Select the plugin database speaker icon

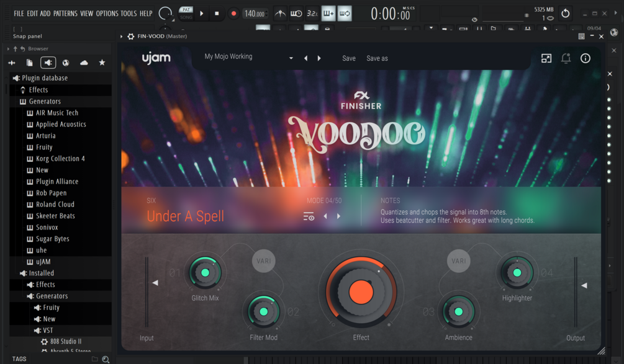point(48,63)
